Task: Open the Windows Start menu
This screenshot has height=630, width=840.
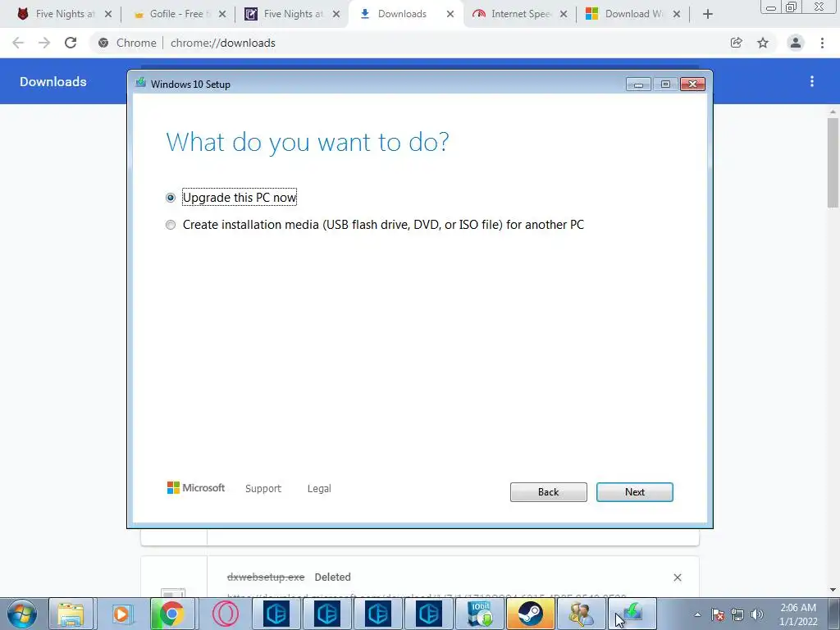Action: point(22,614)
